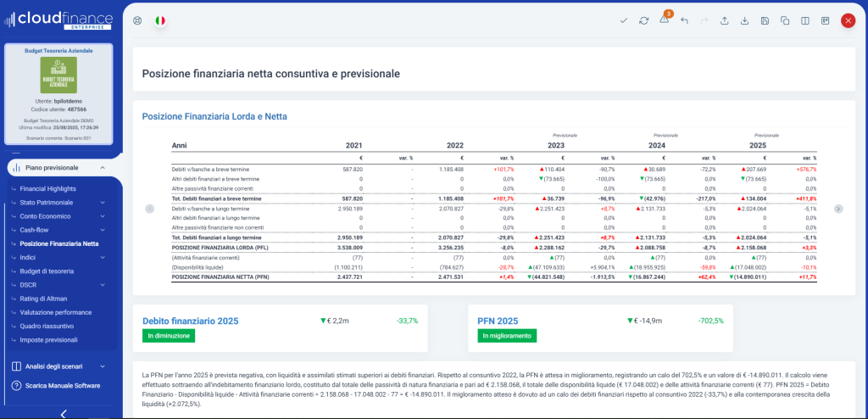Click row label POSIZIONE FINANZIARIA LORDA (PFL)
The height and width of the screenshot is (419, 868).
click(x=220, y=248)
